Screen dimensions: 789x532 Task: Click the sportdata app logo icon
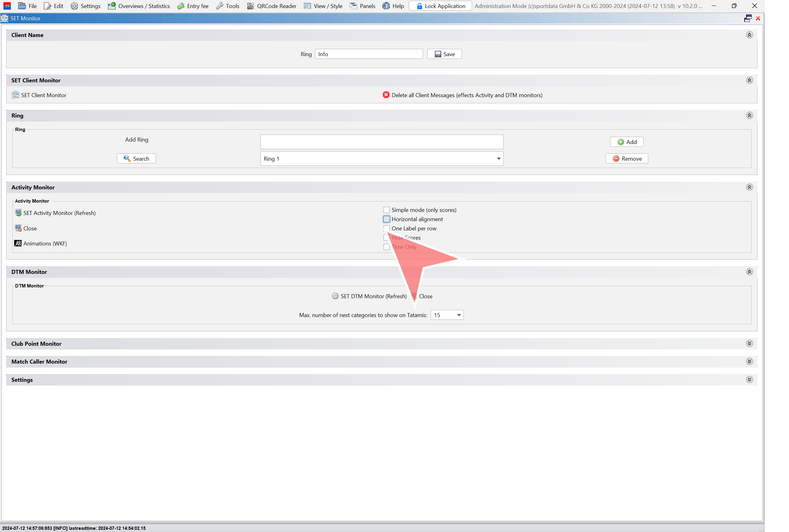[7, 6]
